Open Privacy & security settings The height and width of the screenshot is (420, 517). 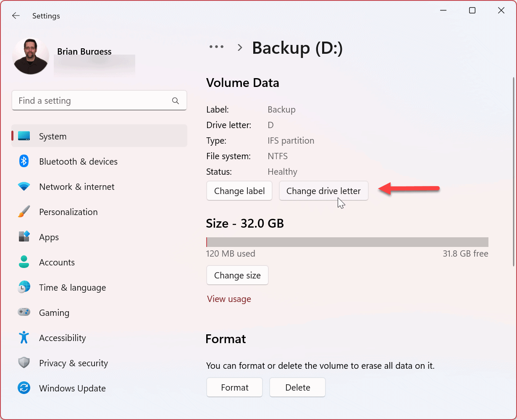73,363
